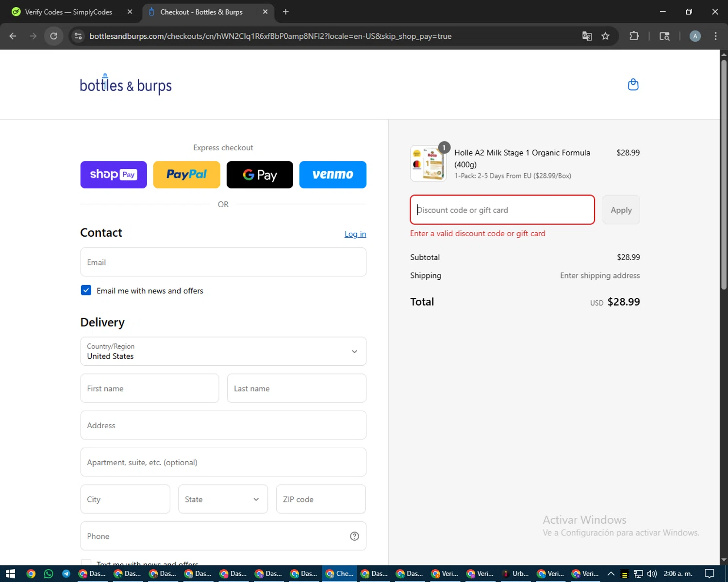Click the Last name field
Image resolution: width=728 pixels, height=582 pixels.
click(297, 388)
